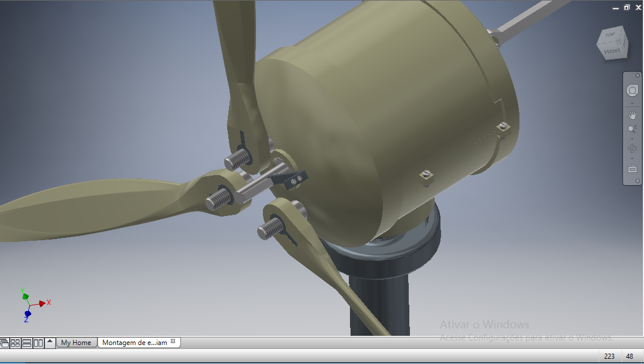This screenshot has height=364, width=644.
Task: Close the Montagem de e...iam tab
Action: 173,342
